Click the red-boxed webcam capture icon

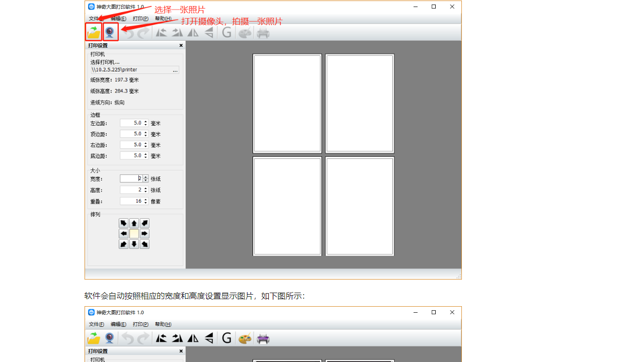pyautogui.click(x=110, y=32)
